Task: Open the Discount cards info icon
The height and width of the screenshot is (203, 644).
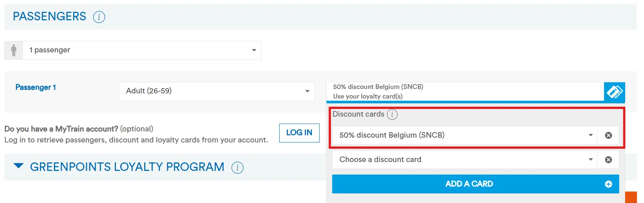Action: [392, 114]
